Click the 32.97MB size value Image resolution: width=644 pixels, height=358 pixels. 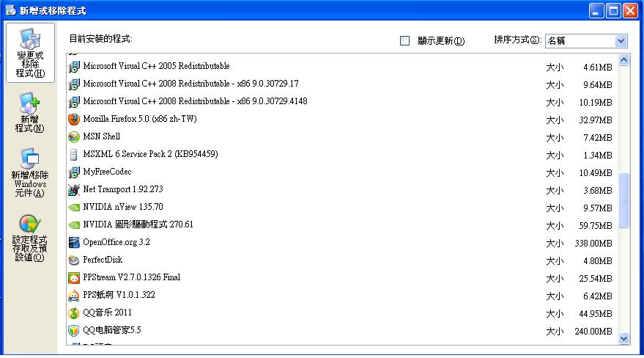click(596, 120)
